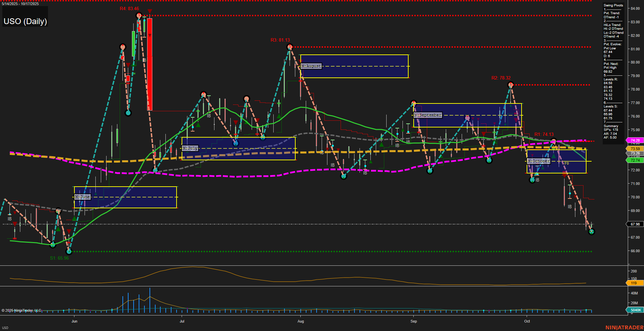Viewport: 644px width, 331px height.
Task: Click the USO (Daily) chart title
Action: [25, 21]
